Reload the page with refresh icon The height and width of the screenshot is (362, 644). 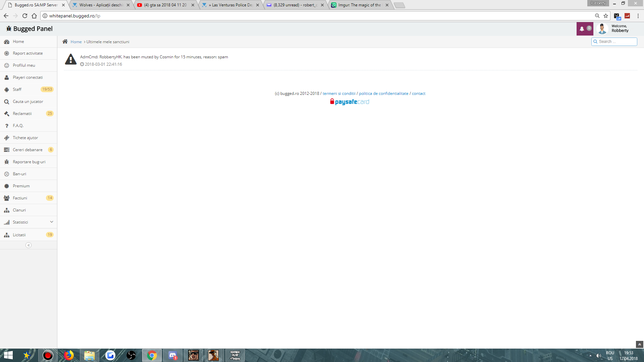coord(25,16)
